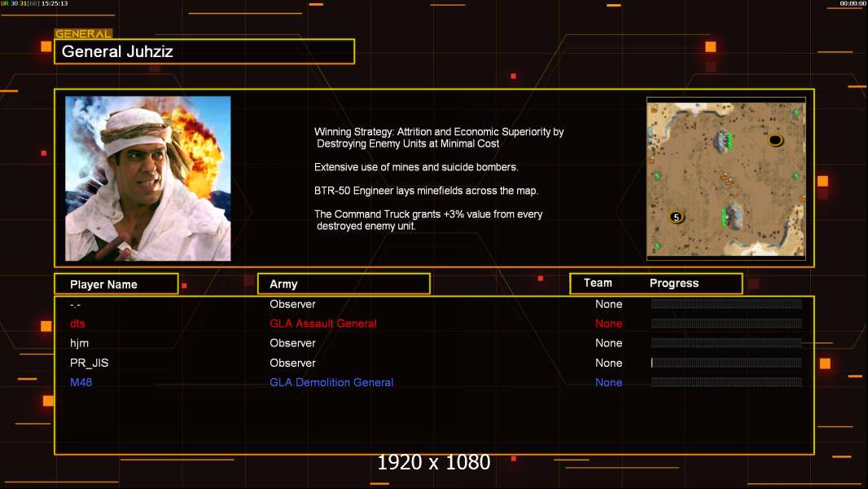Click progress bar for M48

point(726,382)
